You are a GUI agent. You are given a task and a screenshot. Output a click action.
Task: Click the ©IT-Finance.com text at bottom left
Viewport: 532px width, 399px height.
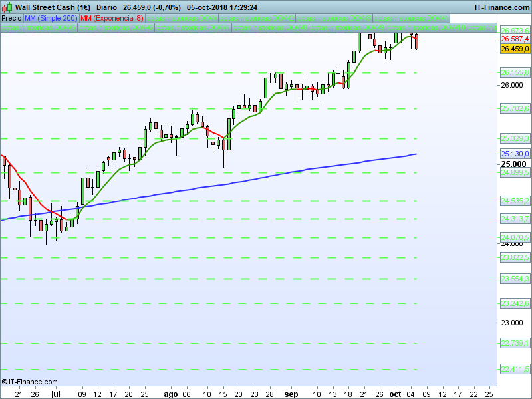click(29, 382)
